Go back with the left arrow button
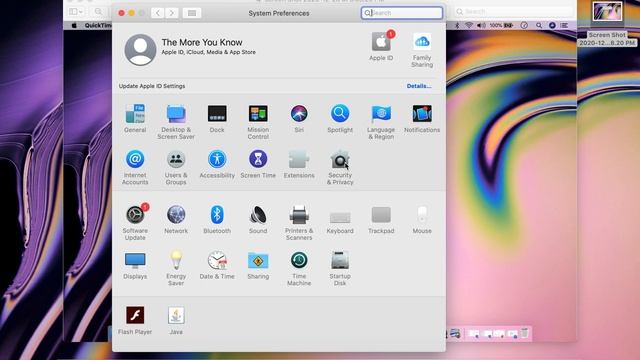Screen dimensions: 640x360 (158, 13)
